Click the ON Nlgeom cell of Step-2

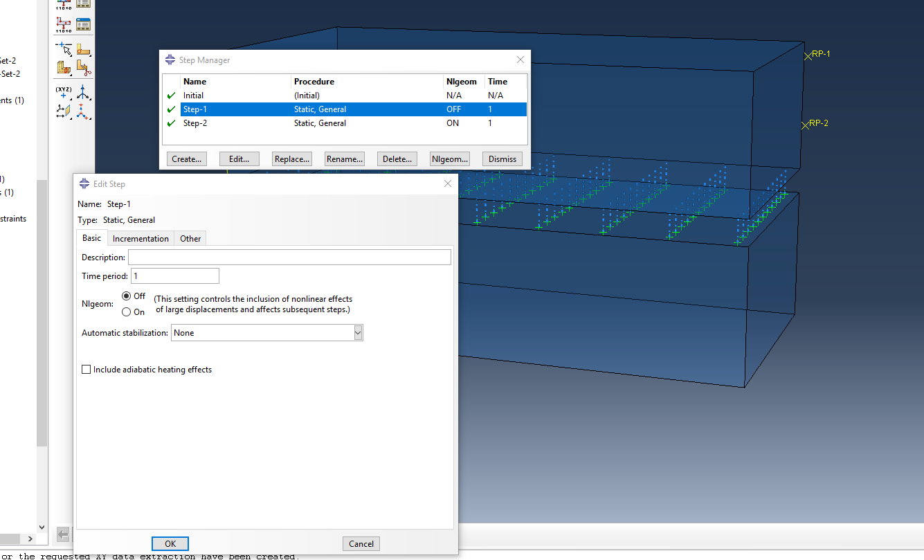pos(453,123)
